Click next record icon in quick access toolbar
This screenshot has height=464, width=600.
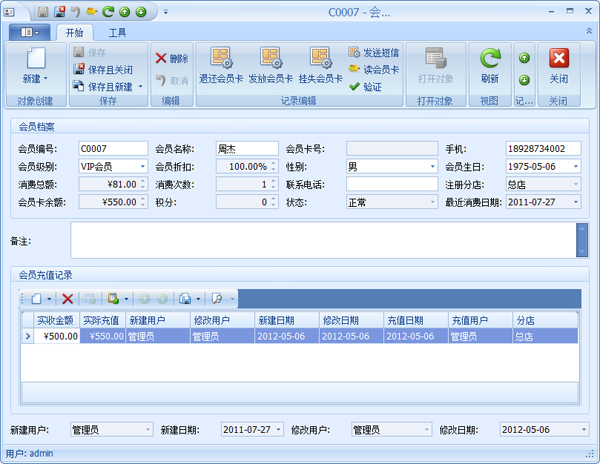tap(141, 12)
